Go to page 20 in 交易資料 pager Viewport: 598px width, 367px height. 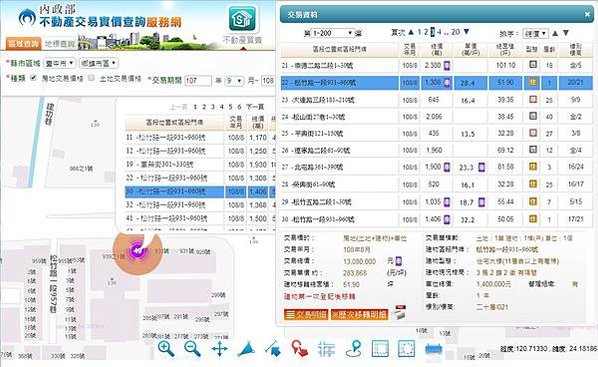point(455,32)
